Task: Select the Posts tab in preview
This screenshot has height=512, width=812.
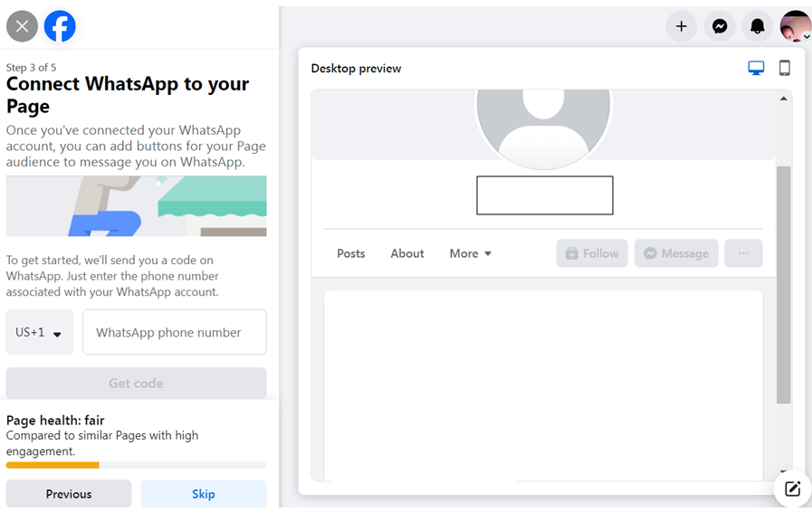Action: click(351, 253)
